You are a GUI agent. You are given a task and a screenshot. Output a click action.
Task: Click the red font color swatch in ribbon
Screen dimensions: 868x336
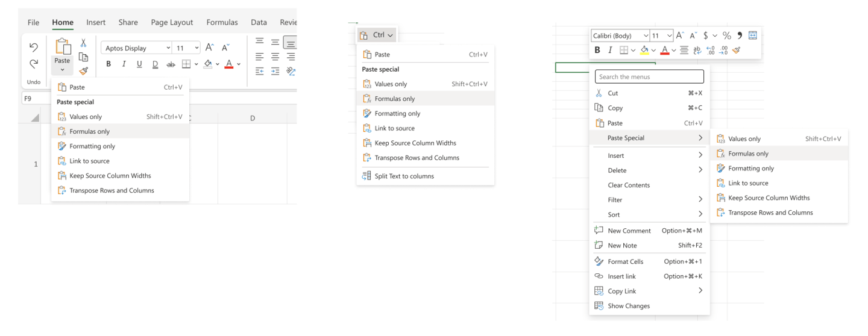[229, 64]
